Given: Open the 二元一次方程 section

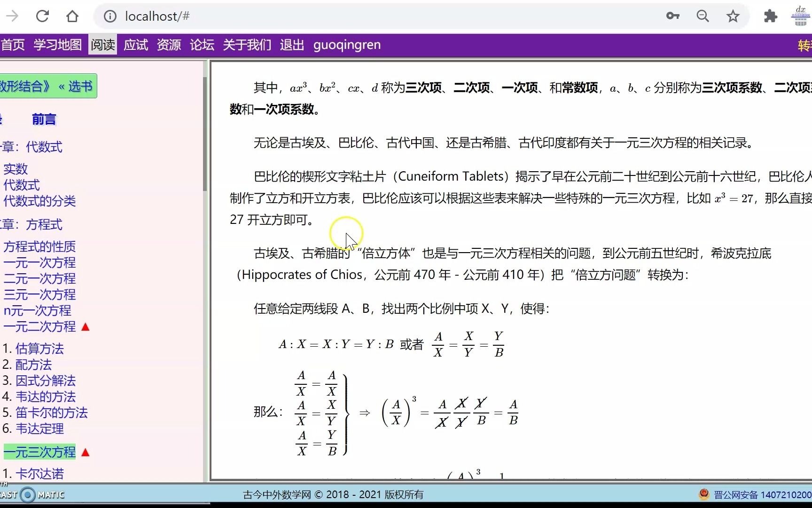Looking at the screenshot, I should pyautogui.click(x=40, y=278).
